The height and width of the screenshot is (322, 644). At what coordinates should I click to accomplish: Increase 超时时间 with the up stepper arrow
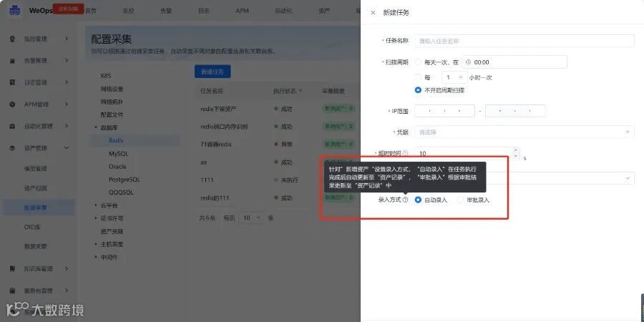pyautogui.click(x=516, y=150)
